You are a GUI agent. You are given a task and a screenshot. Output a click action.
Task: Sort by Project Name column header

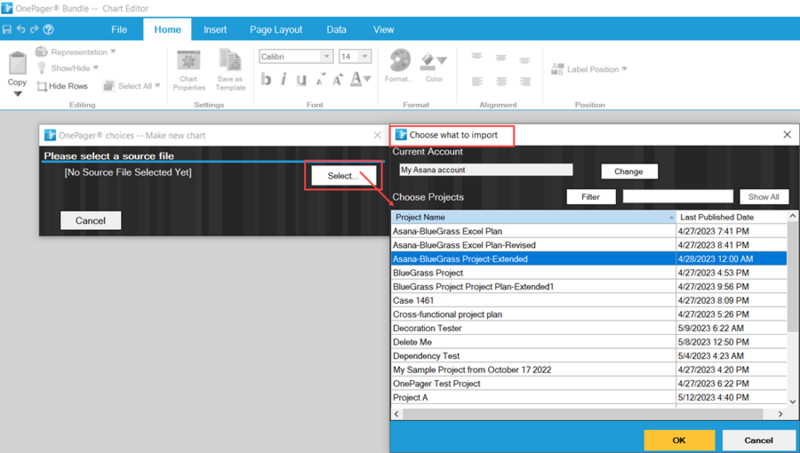(x=534, y=217)
